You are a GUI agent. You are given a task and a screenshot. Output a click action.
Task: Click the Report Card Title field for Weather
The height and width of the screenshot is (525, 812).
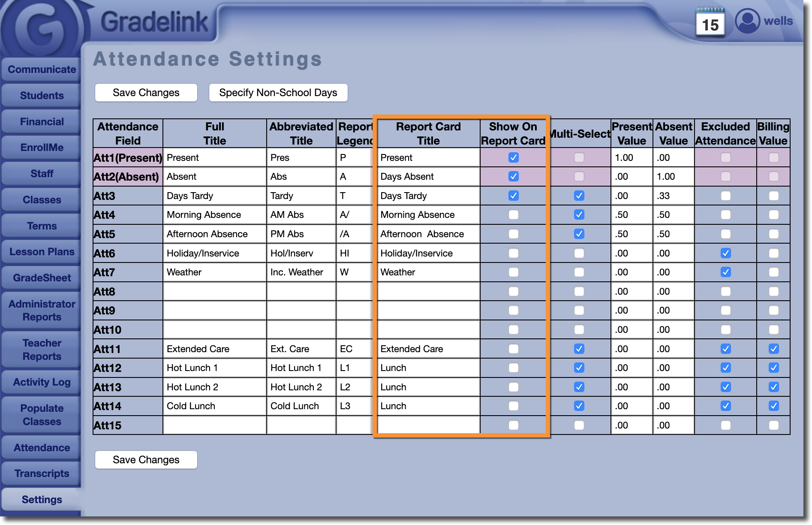[428, 272]
